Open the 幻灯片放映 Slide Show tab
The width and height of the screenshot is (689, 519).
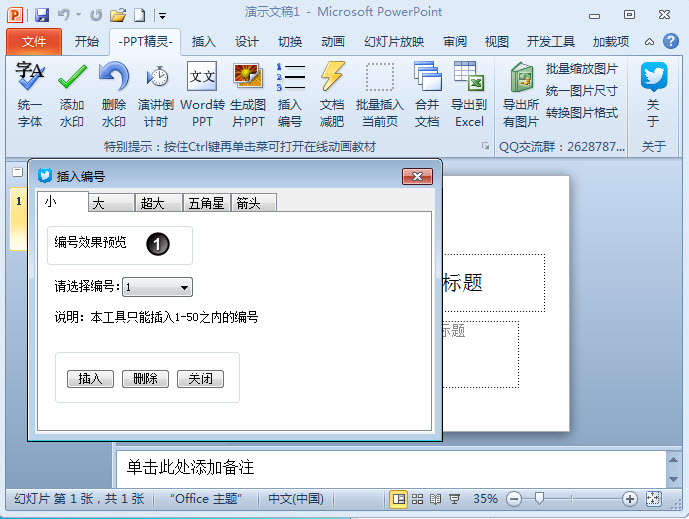click(x=394, y=42)
